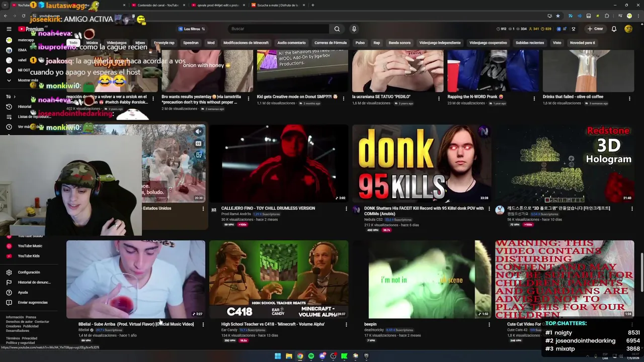Select Modificaciones de Minecraft chip
The image size is (644, 362).
tap(246, 43)
